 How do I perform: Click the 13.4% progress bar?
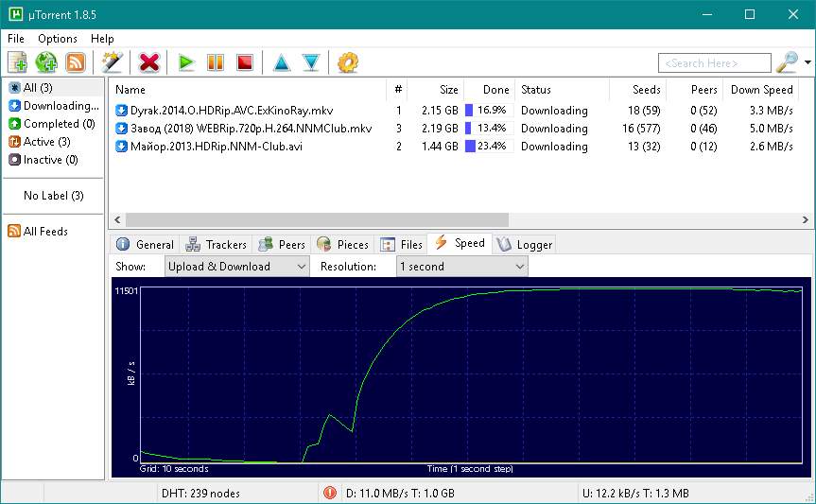click(489, 129)
